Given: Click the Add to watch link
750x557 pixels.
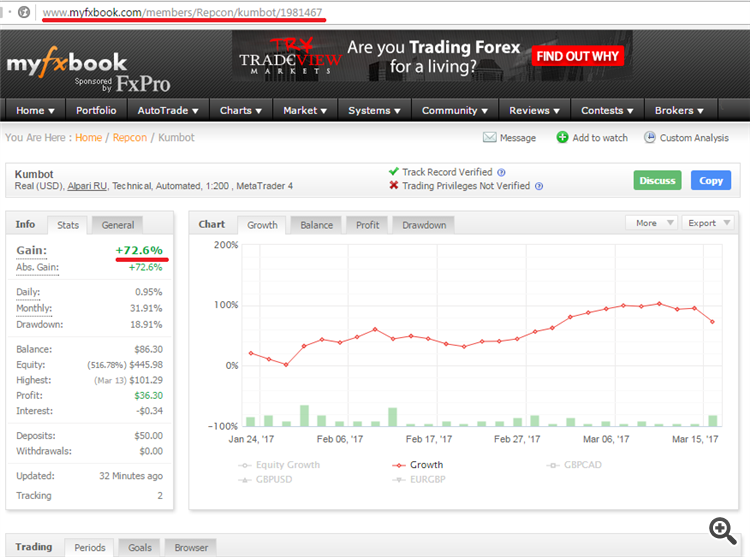Looking at the screenshot, I should pos(600,138).
